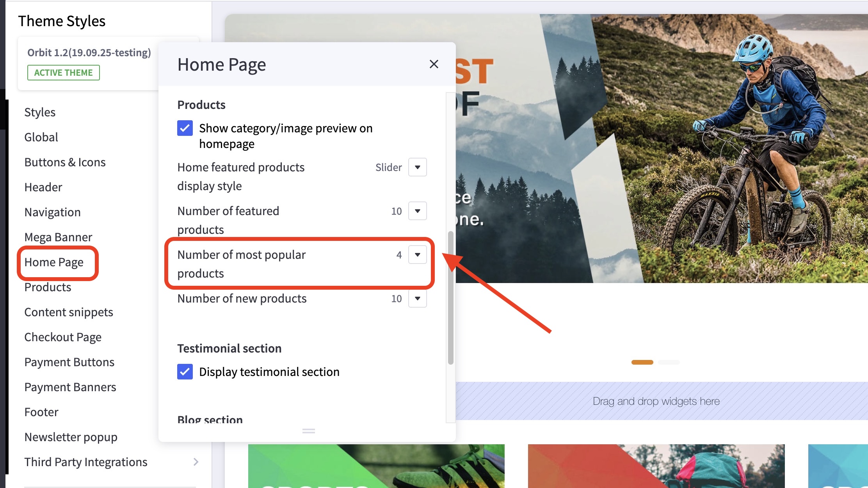Viewport: 868px width, 488px height.
Task: Click the settings panel vertical scrollbar
Action: pyautogui.click(x=450, y=297)
